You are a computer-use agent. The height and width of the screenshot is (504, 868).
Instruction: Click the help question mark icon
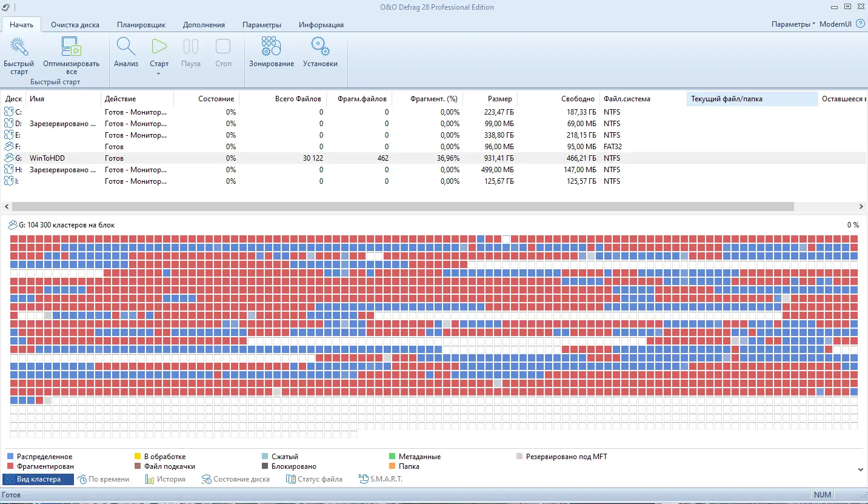pyautogui.click(x=860, y=24)
